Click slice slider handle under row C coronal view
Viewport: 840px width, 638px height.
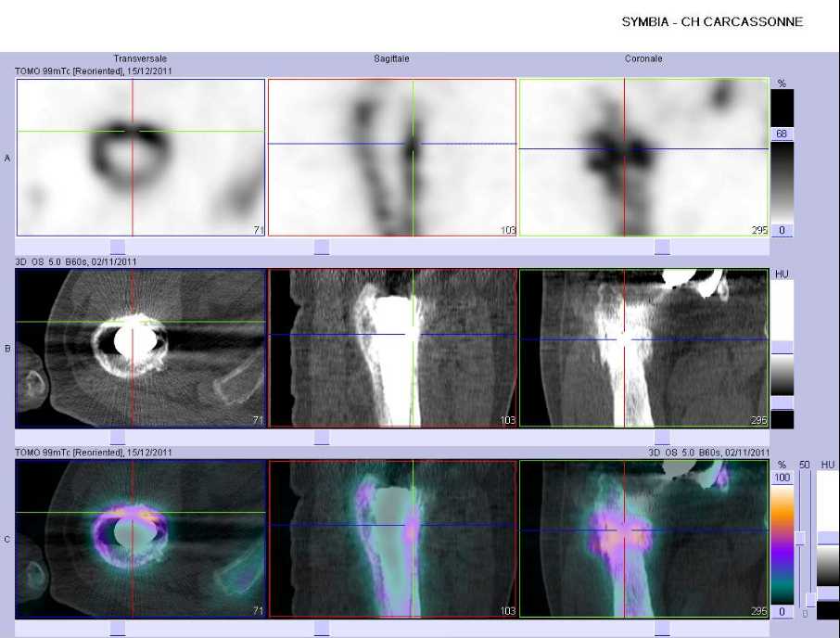point(662,629)
